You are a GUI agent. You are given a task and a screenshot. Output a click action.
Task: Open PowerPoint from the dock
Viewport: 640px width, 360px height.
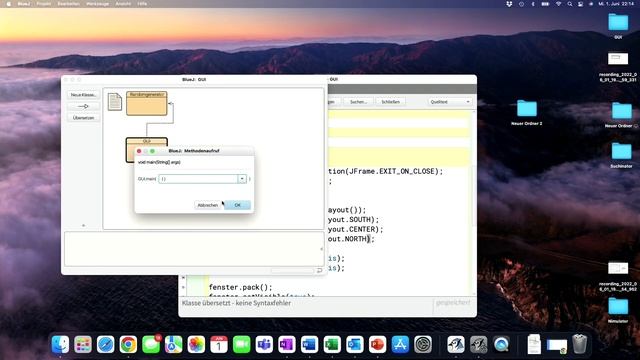tap(378, 344)
